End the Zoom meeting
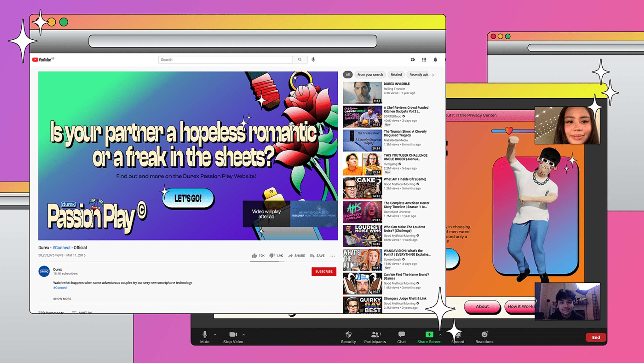This screenshot has width=644, height=363. [x=596, y=337]
